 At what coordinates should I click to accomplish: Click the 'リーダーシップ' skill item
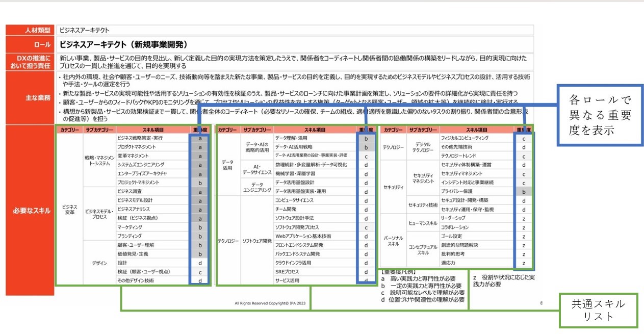(x=454, y=218)
